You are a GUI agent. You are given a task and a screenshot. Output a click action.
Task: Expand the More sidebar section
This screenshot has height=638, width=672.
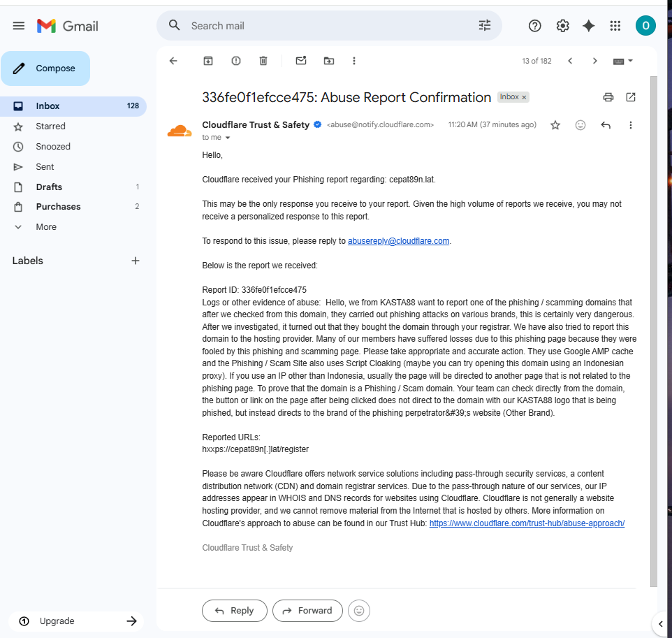(46, 227)
